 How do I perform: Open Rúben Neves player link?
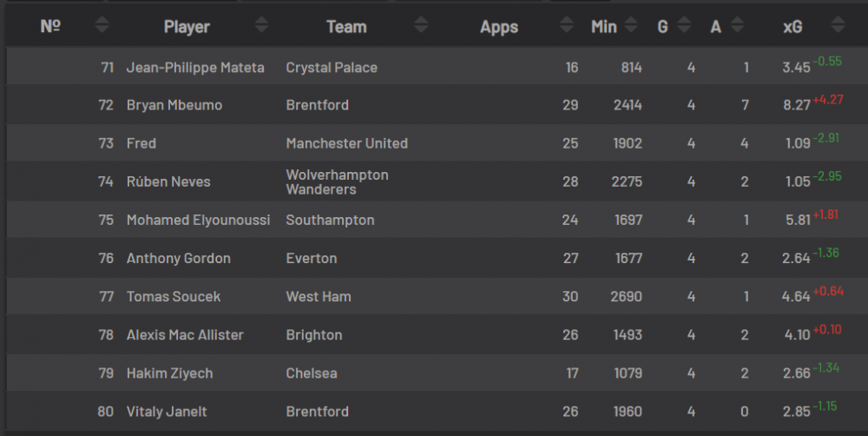[x=168, y=182]
